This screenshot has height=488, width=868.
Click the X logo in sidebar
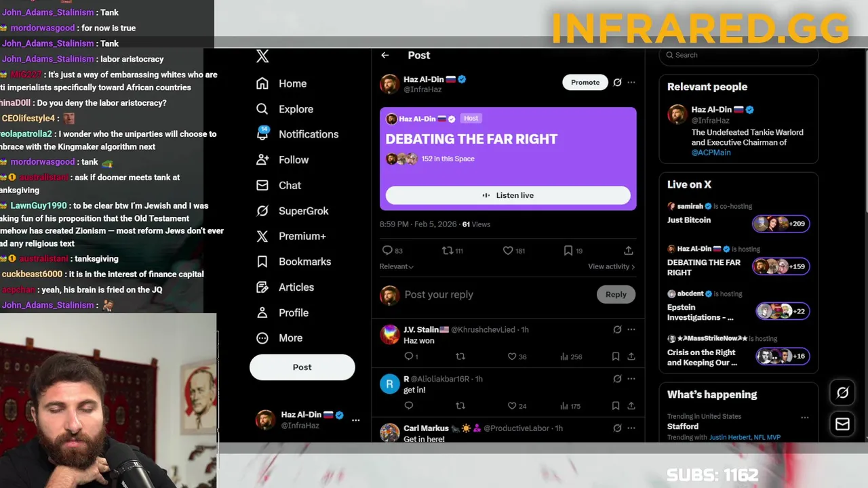pyautogui.click(x=262, y=56)
